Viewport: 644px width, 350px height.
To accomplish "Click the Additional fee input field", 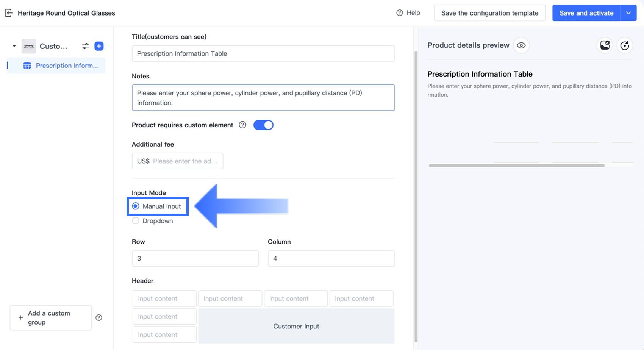I will pos(185,161).
